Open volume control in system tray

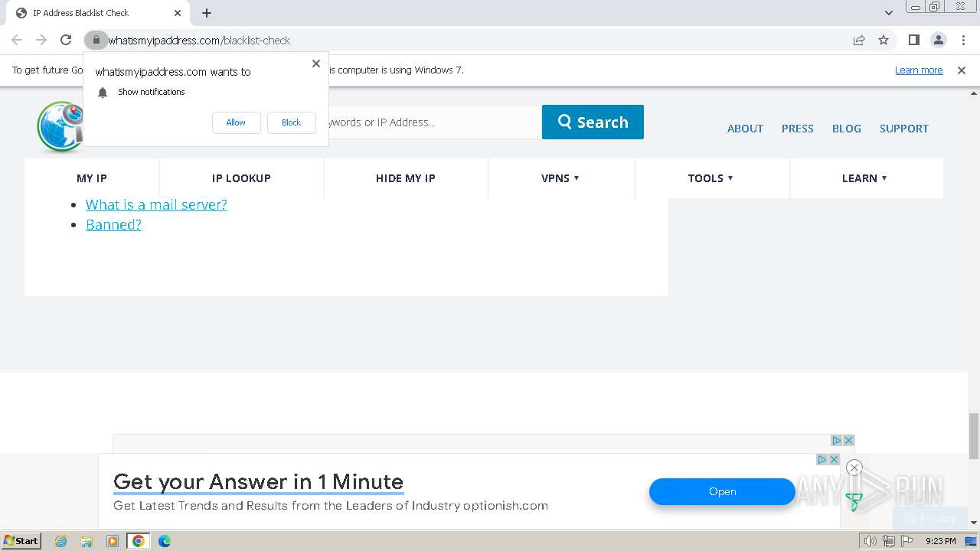(x=870, y=541)
